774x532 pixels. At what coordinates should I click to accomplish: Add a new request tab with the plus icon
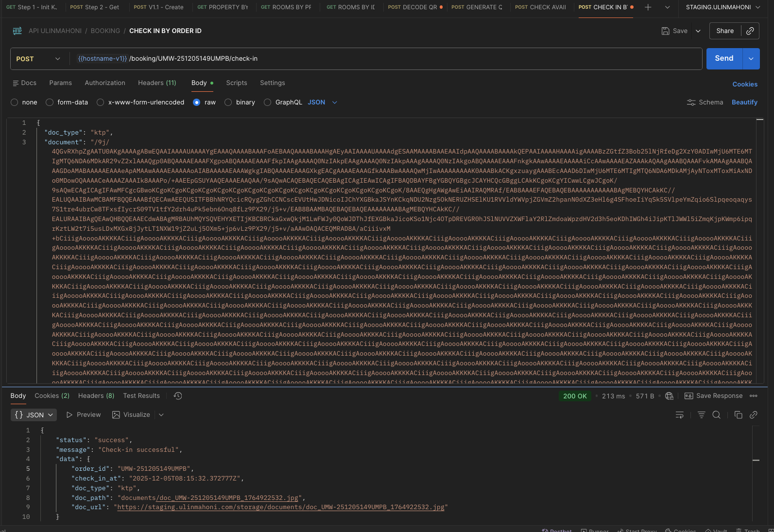click(x=648, y=7)
